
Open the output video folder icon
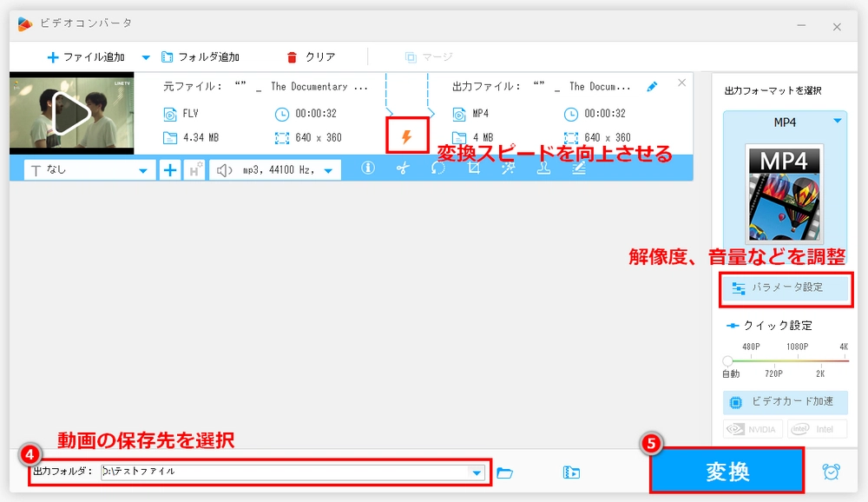[x=571, y=472]
